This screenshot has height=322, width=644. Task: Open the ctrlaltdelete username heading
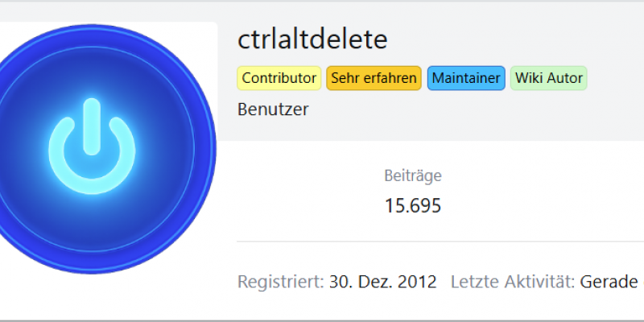point(312,39)
